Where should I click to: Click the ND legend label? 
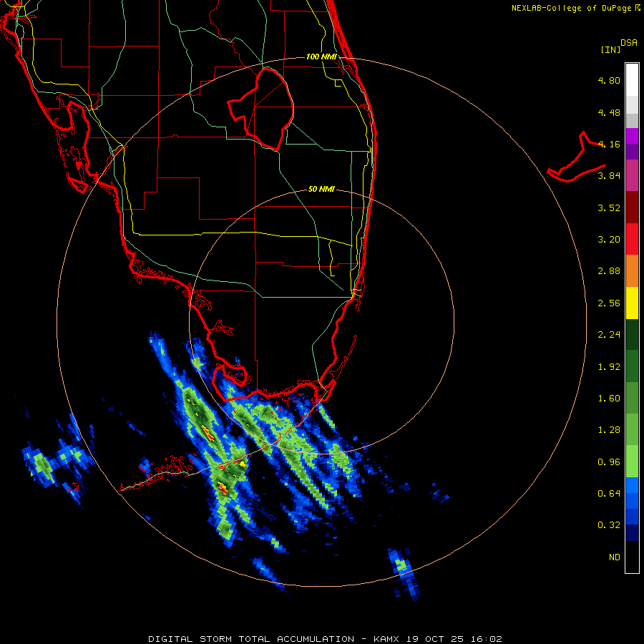click(x=615, y=557)
